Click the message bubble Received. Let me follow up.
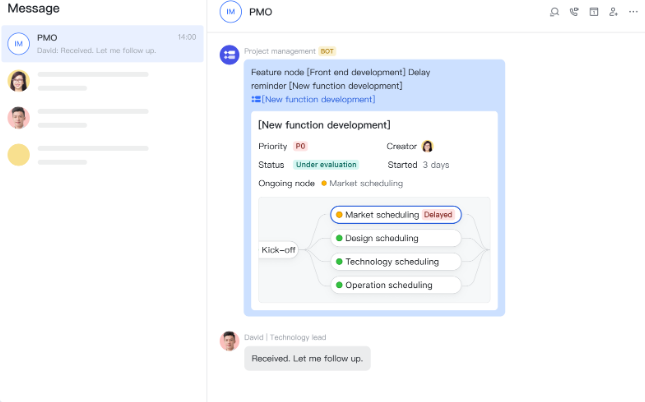645x402 pixels. [x=307, y=358]
